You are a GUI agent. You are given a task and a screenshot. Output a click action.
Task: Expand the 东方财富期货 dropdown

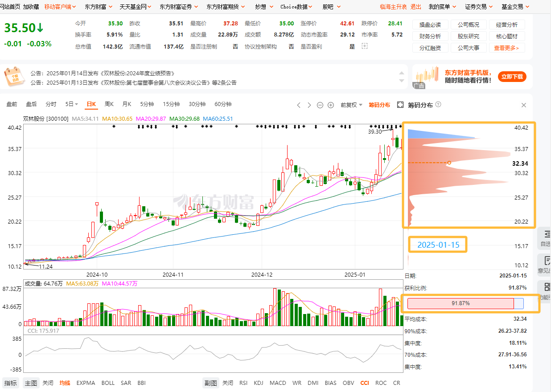click(x=226, y=7)
